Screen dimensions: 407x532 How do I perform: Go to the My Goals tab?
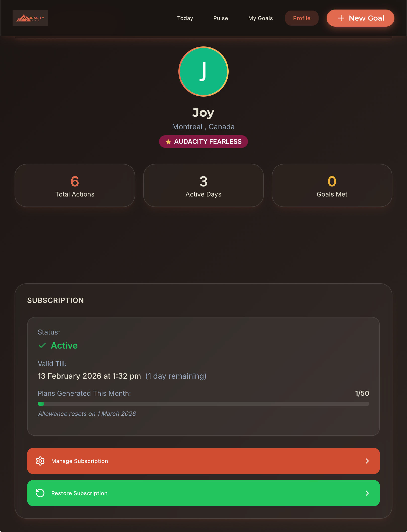[x=261, y=18]
